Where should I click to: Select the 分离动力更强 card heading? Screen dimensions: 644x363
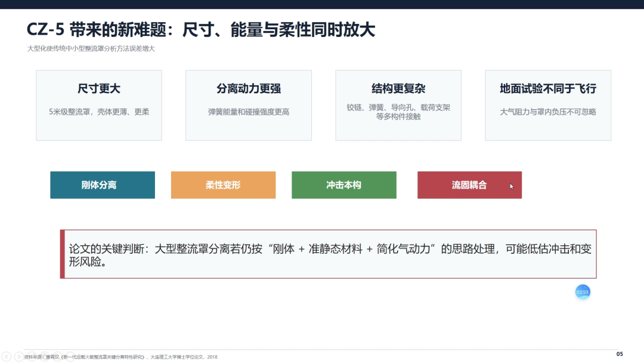(249, 88)
